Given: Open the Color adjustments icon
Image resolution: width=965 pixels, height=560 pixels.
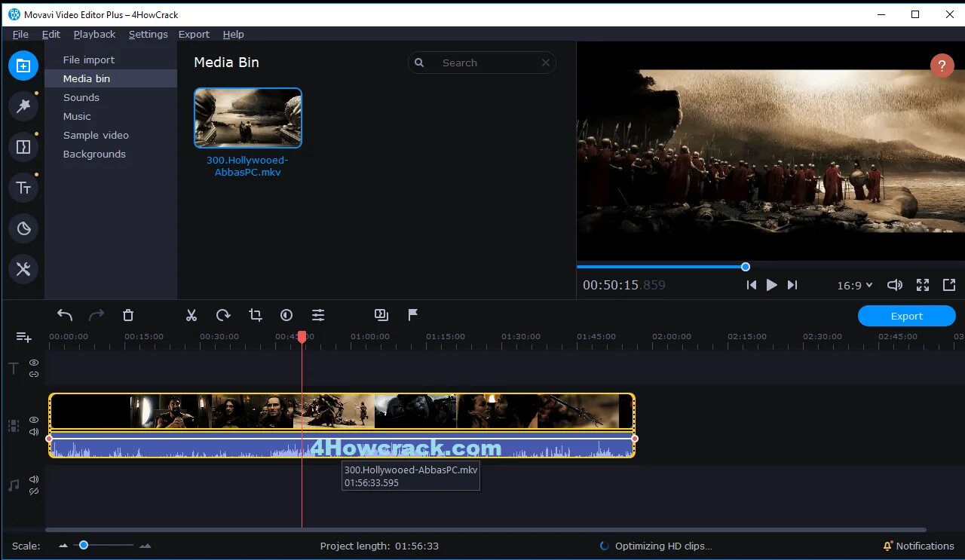Looking at the screenshot, I should click(286, 315).
